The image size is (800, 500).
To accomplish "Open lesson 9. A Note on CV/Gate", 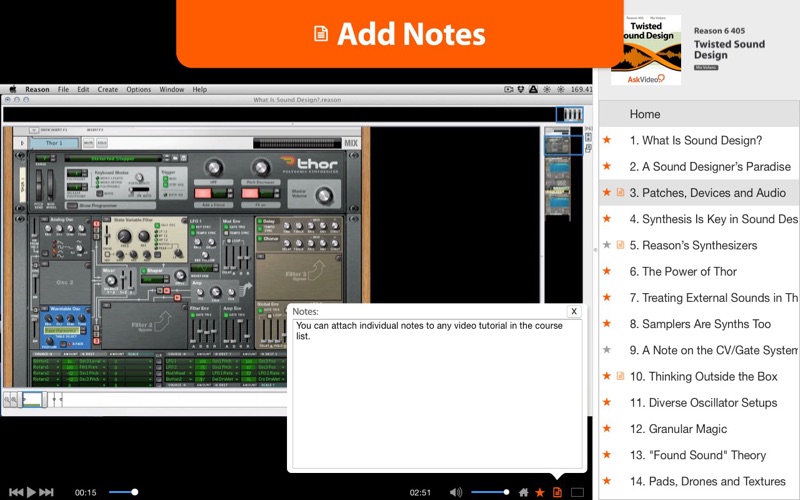I will coord(699,351).
